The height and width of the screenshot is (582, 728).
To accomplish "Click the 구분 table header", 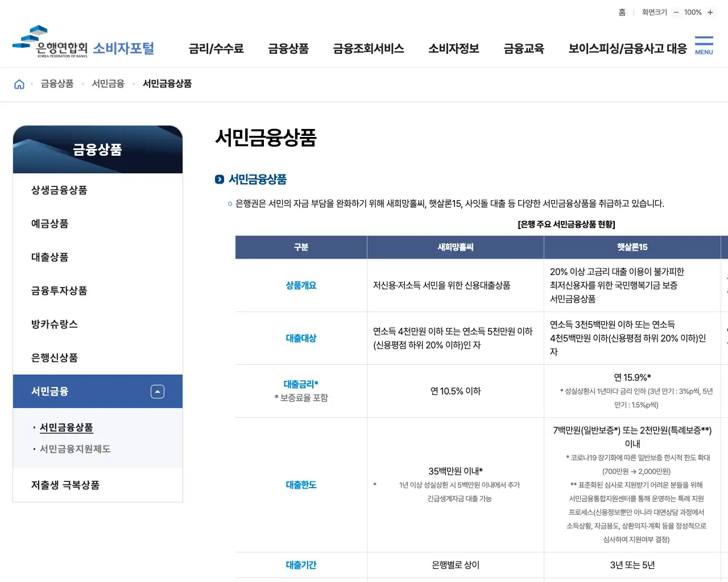I will click(301, 247).
